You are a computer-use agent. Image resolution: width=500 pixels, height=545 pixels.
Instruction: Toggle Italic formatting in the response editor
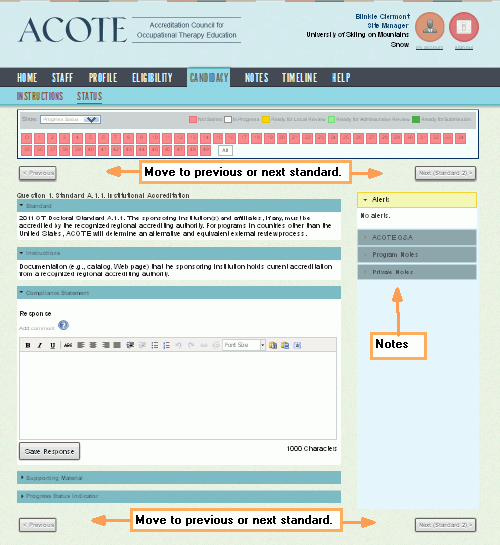[40, 345]
